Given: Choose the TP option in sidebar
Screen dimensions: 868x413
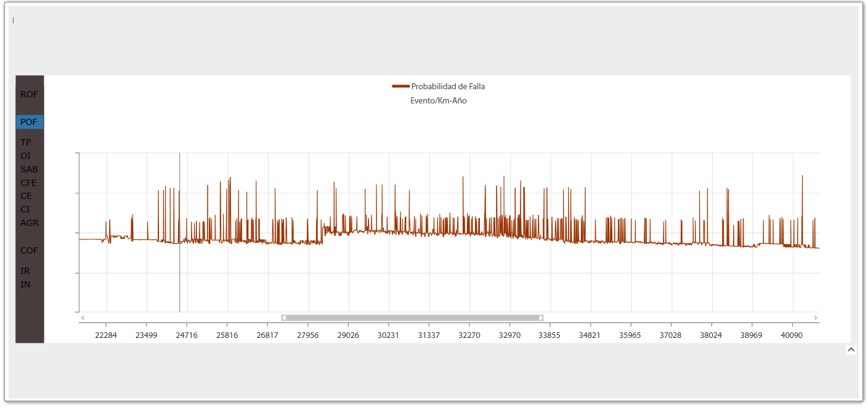Looking at the screenshot, I should (26, 142).
